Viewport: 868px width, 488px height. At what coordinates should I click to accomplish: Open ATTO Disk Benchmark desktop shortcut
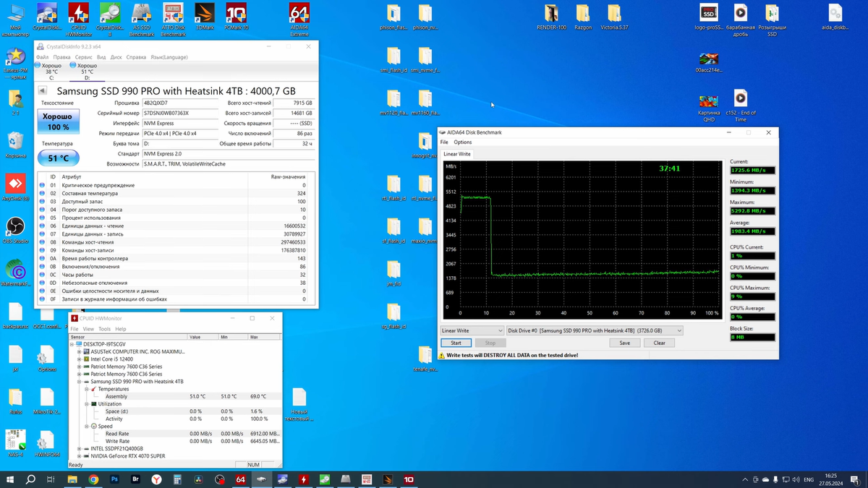173,20
